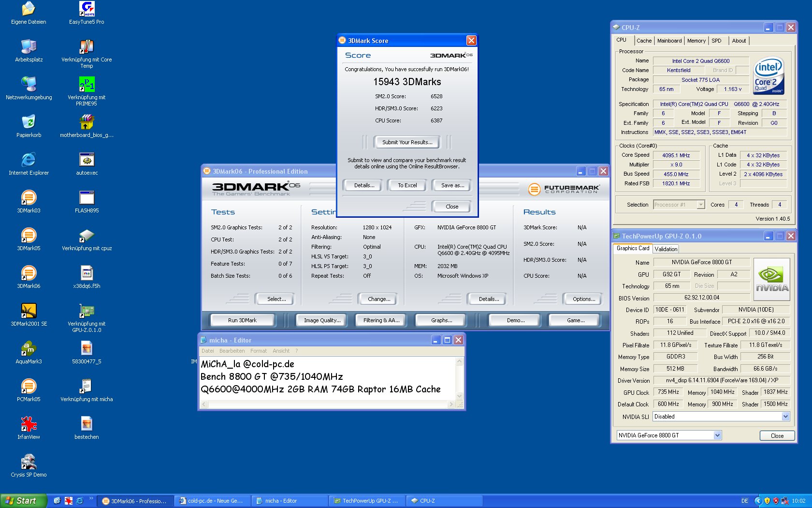
Task: Open the Format menu in Editor
Action: pyautogui.click(x=259, y=351)
